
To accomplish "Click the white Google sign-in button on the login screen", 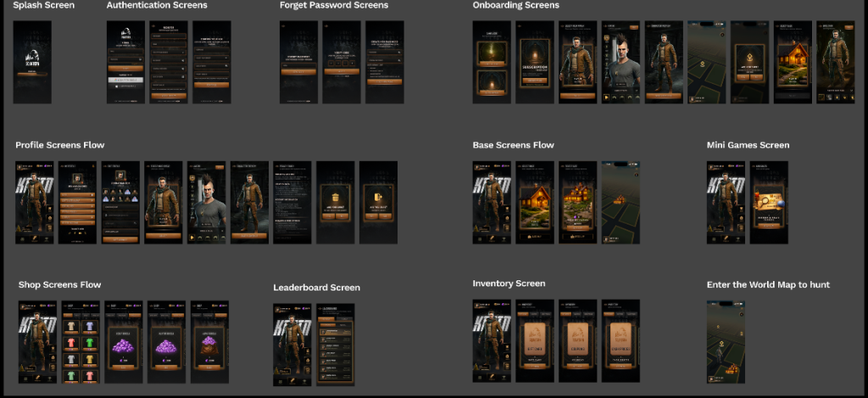I will pos(125,80).
